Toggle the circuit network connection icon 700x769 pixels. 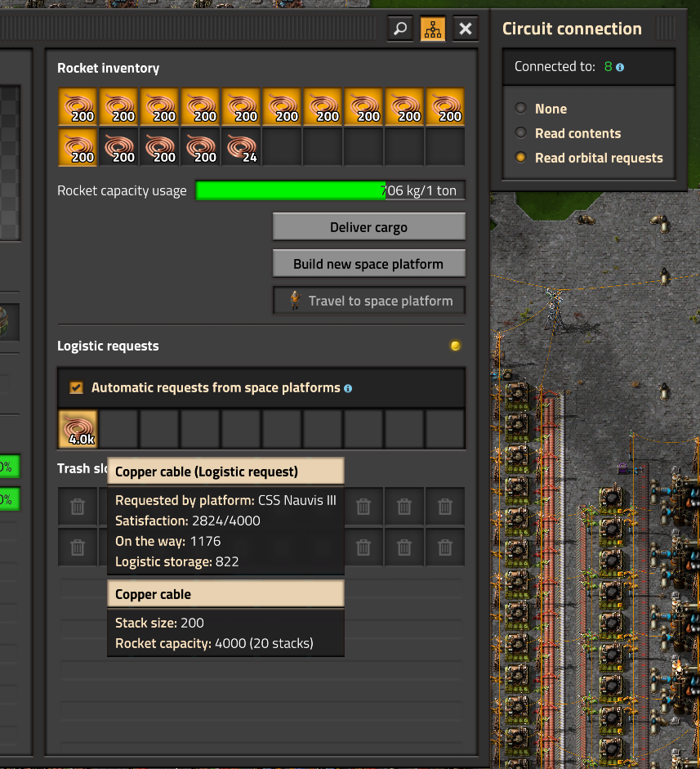click(x=433, y=29)
